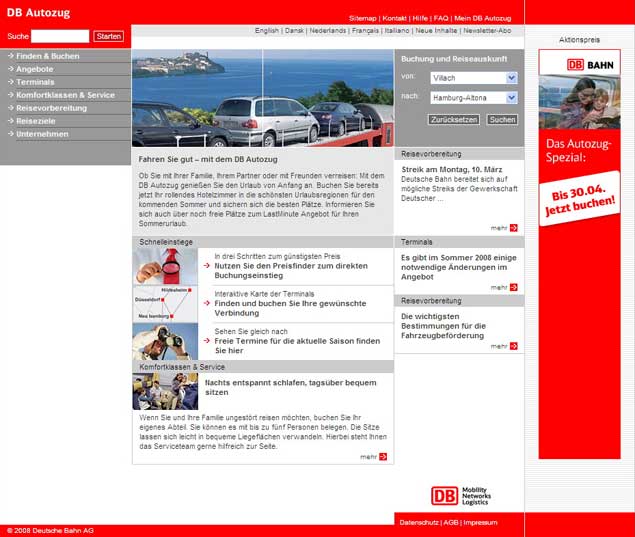Open the Streik am Montag, 10. März headline
Screen dimensions: 635x537
coord(452,169)
